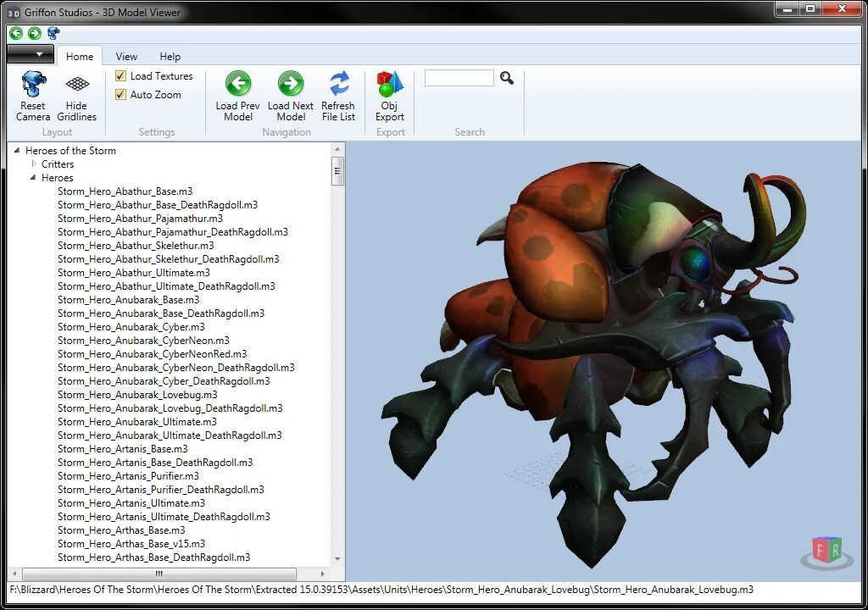868x610 pixels.
Task: Click the 3D app icon in title bar
Action: [x=14, y=13]
